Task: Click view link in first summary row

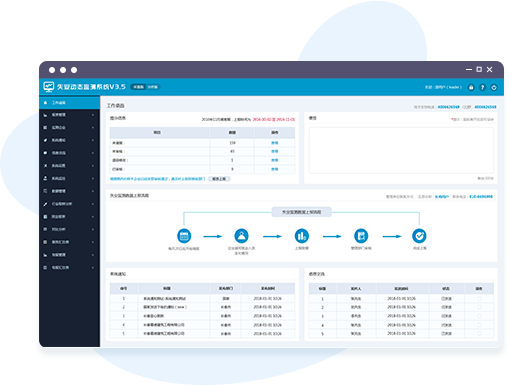Action: 274,143
